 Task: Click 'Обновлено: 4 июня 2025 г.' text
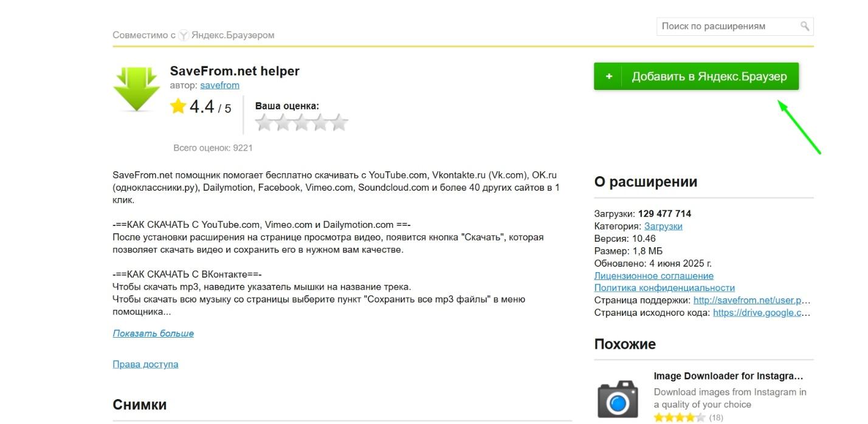click(653, 263)
